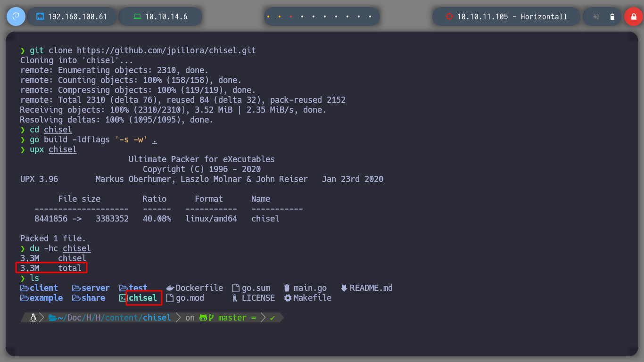Click the client folder icon
The image size is (644, 362).
[25, 288]
